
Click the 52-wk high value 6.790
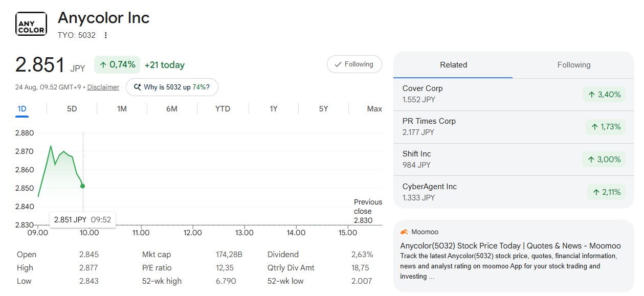(x=226, y=281)
